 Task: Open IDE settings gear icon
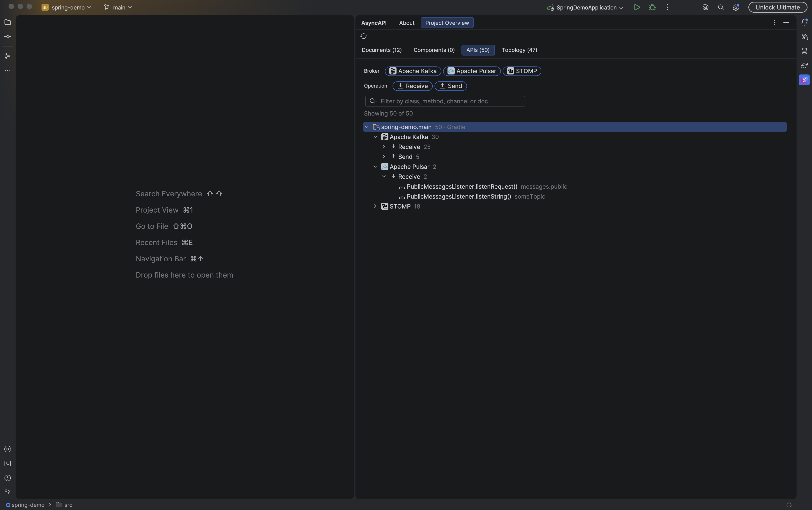pos(736,7)
